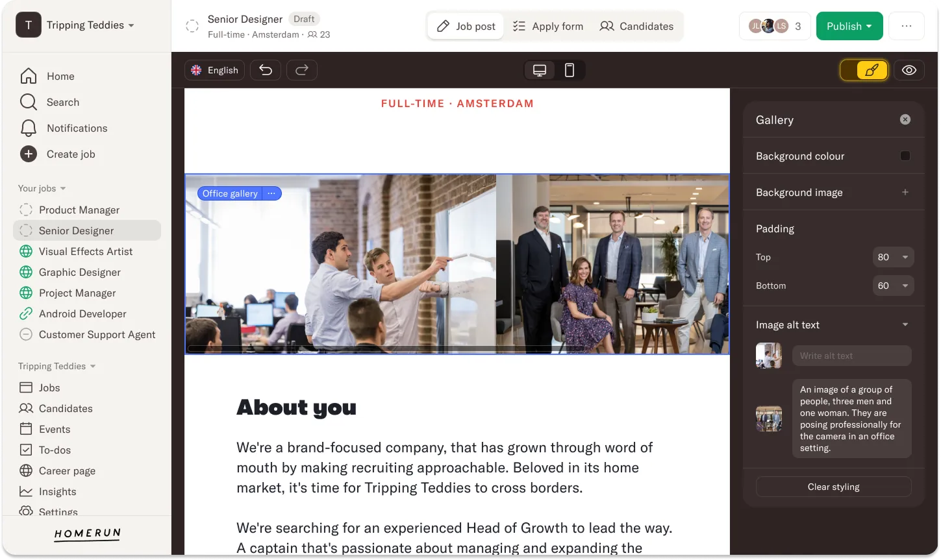
Task: Click the Clear styling button
Action: click(x=834, y=487)
